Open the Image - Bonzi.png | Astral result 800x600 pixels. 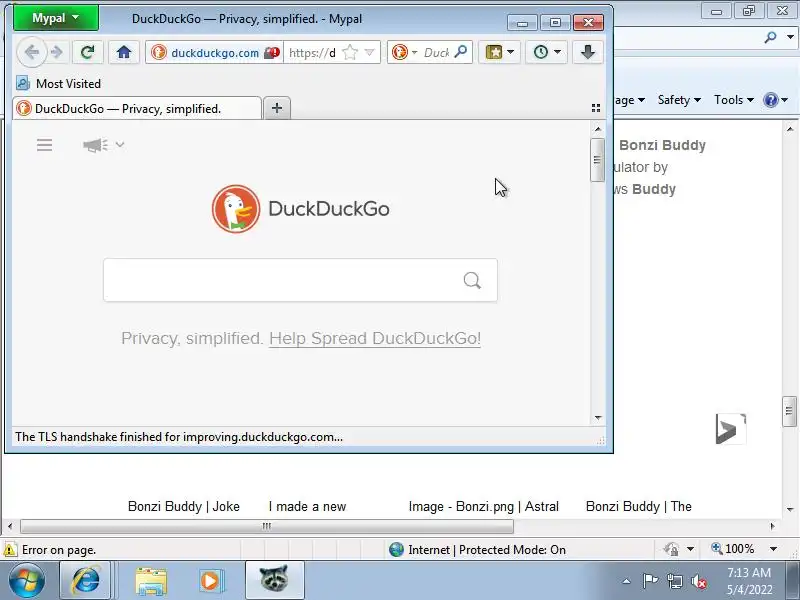(x=484, y=506)
